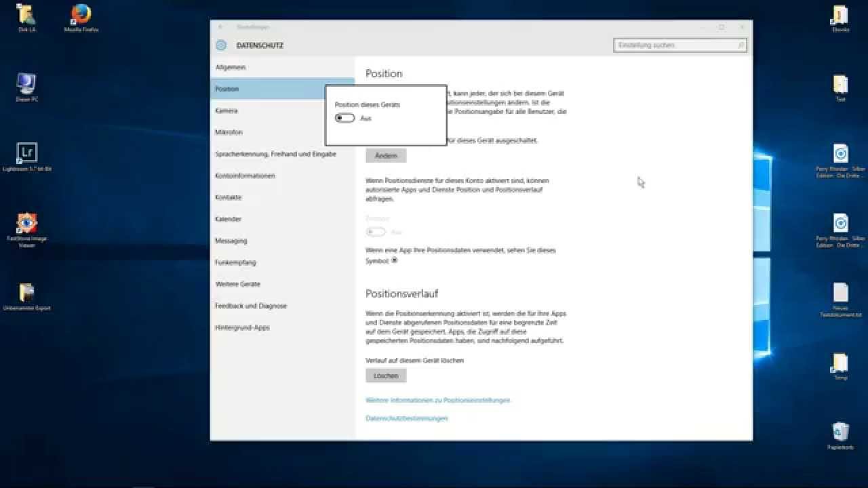Click the gear icon next to DATENSCHUTZ
Image resolution: width=868 pixels, height=488 pixels.
221,45
